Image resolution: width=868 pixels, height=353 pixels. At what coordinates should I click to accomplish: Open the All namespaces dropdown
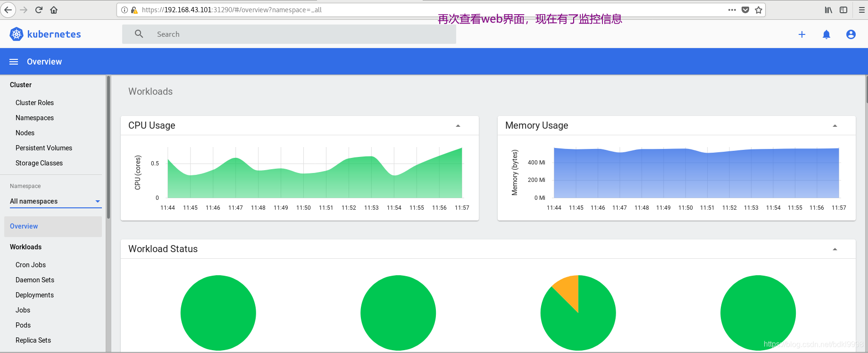[x=56, y=201]
